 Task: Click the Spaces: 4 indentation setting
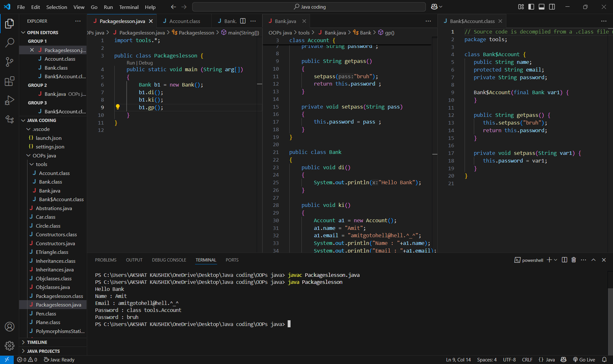[x=487, y=359]
